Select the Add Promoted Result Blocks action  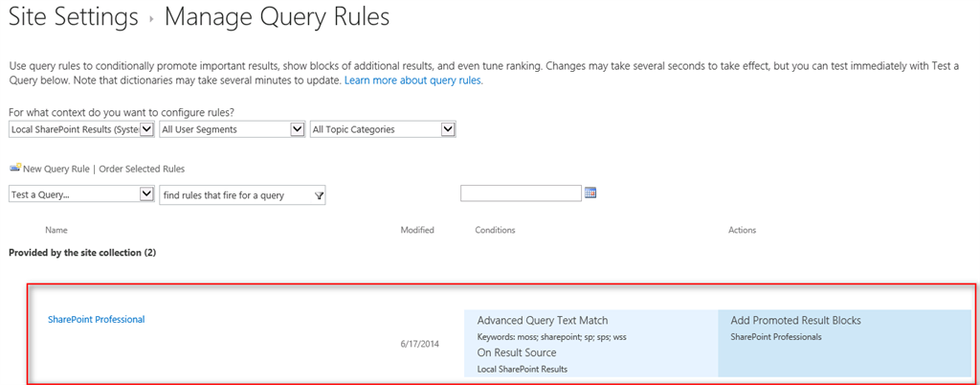point(795,320)
